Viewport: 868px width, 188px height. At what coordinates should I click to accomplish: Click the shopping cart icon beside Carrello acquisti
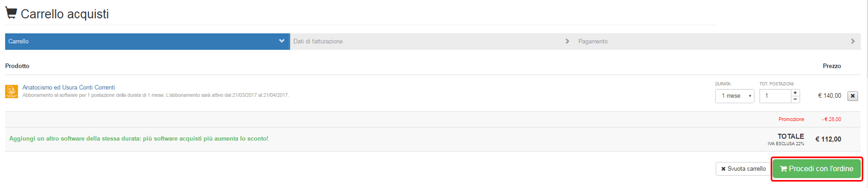(11, 13)
